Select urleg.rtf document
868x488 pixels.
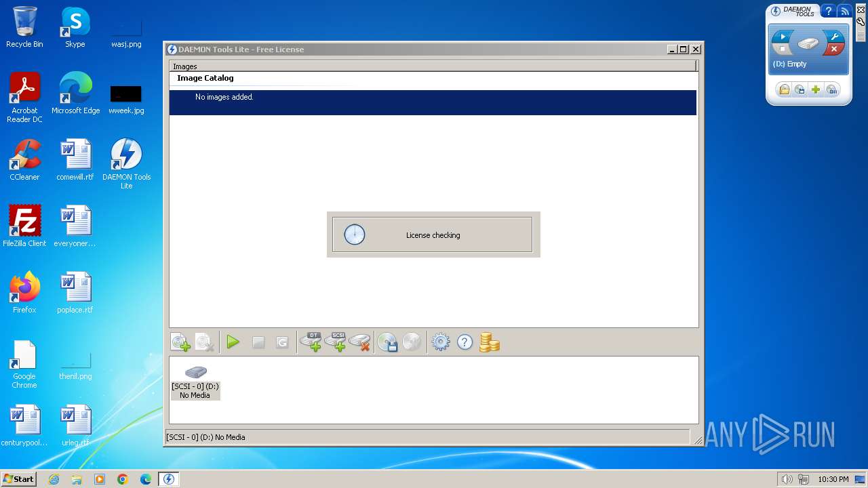tap(75, 426)
